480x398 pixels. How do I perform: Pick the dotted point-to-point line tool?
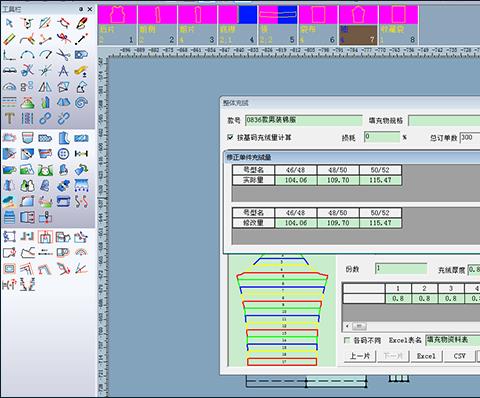tap(81, 39)
